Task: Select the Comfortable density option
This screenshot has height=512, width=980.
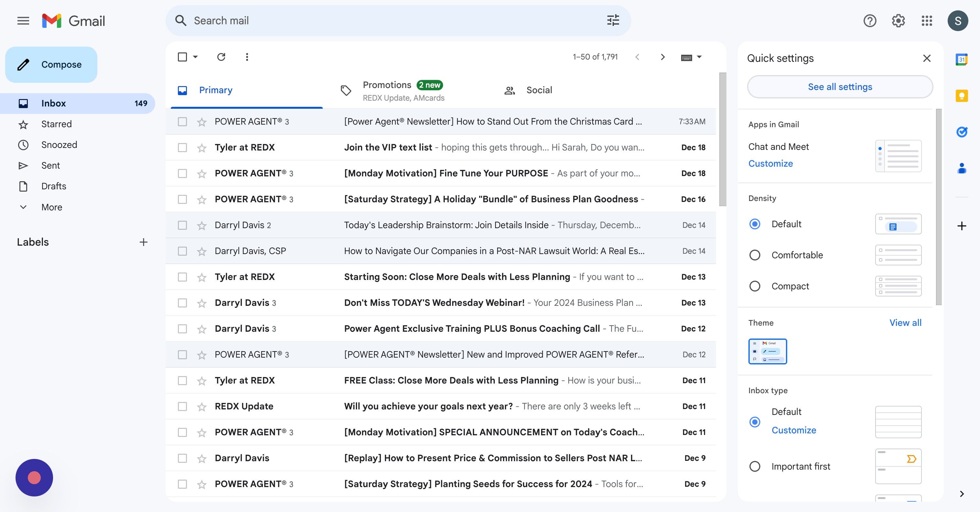Action: (x=755, y=255)
